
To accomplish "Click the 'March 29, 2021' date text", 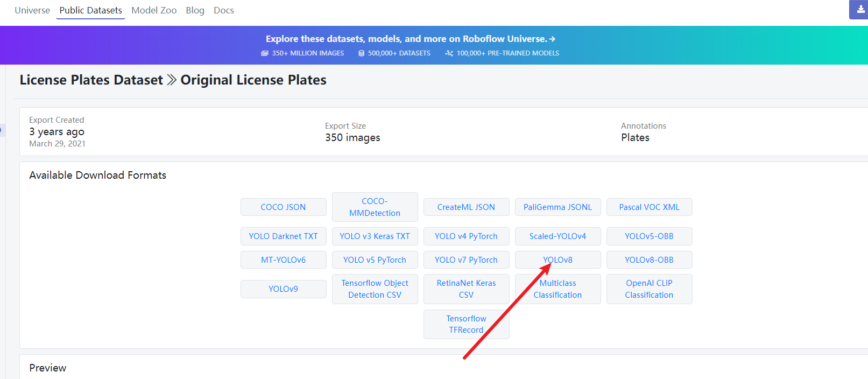I will point(57,144).
